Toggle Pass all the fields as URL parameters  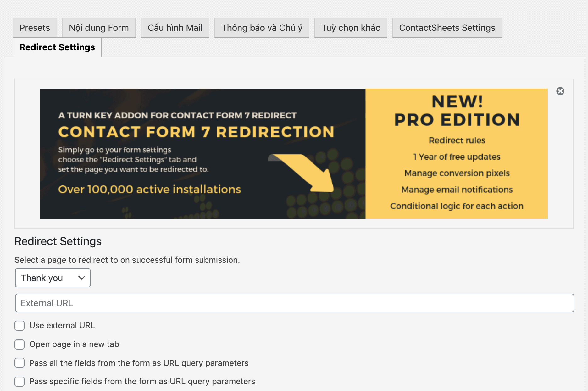(19, 363)
